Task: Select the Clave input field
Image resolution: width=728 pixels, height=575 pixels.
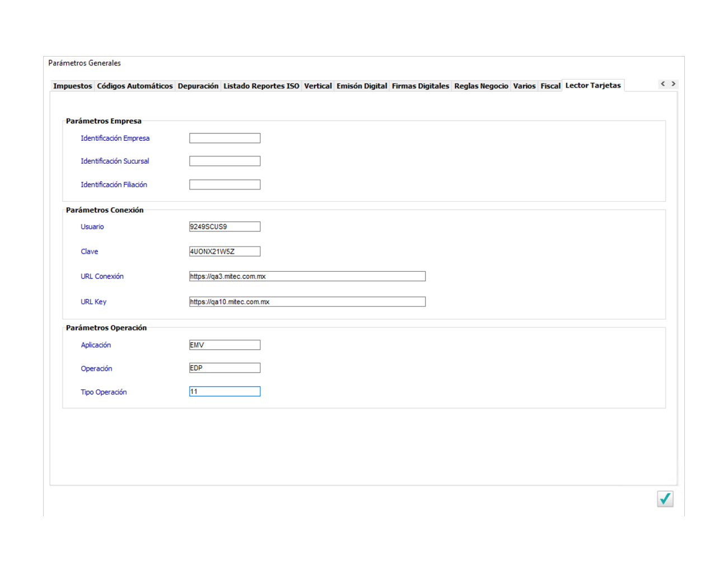Action: [225, 252]
